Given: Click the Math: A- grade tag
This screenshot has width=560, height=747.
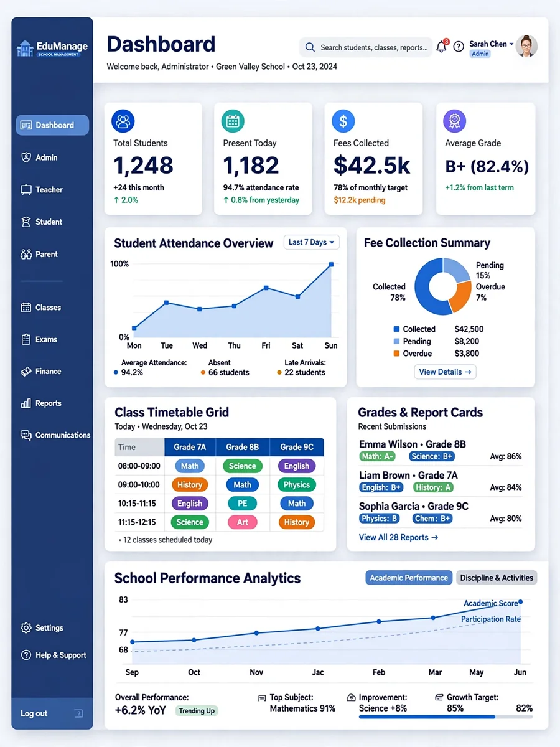Looking at the screenshot, I should pos(378,456).
